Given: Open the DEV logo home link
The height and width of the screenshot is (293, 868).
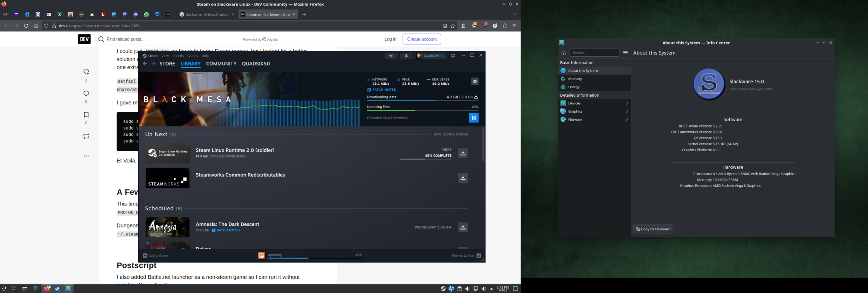Looking at the screenshot, I should pyautogui.click(x=84, y=39).
